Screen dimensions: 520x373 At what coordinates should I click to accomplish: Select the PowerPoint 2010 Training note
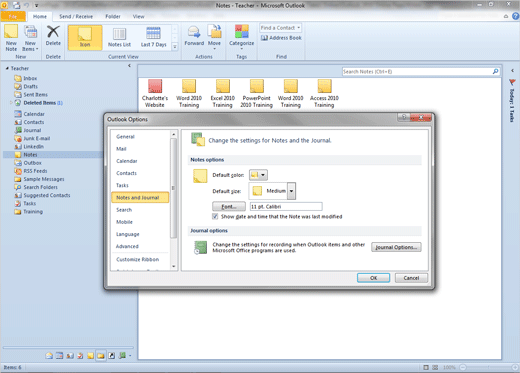click(x=257, y=93)
